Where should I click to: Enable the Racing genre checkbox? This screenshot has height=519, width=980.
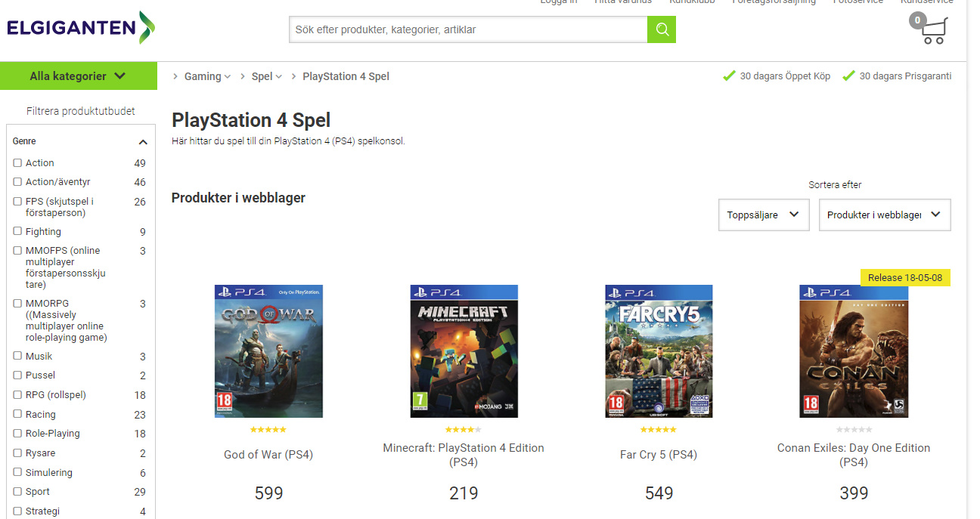pyautogui.click(x=17, y=414)
